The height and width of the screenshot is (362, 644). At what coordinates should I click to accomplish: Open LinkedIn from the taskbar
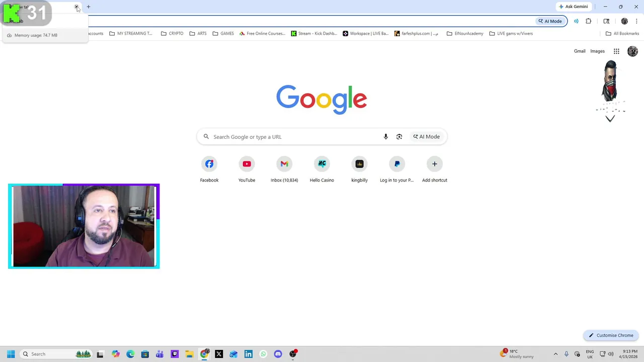249,354
